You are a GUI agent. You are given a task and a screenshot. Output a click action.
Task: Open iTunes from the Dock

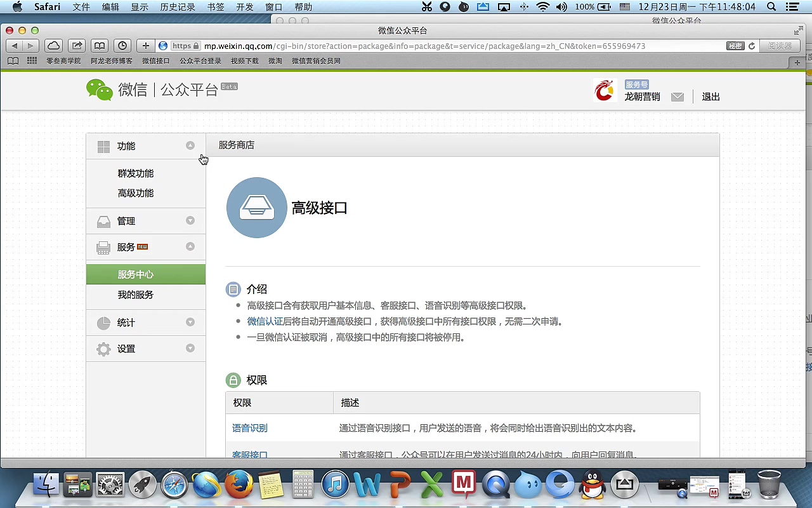(x=335, y=486)
